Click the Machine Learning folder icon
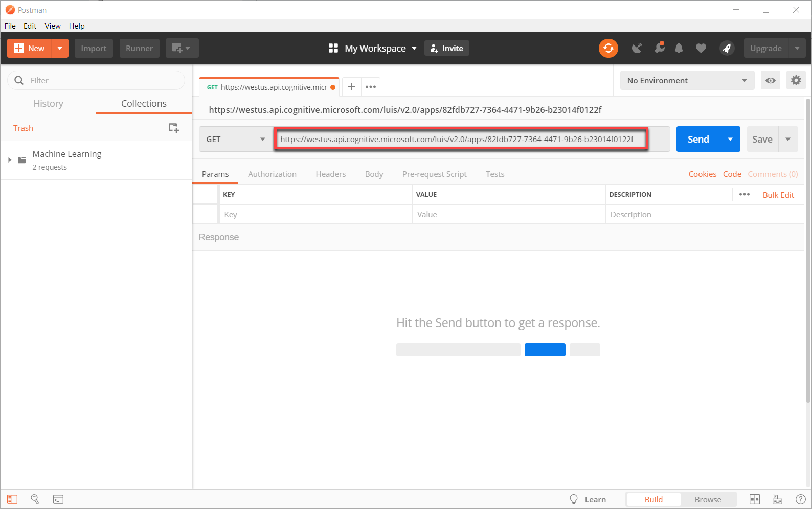812x509 pixels. 21,160
